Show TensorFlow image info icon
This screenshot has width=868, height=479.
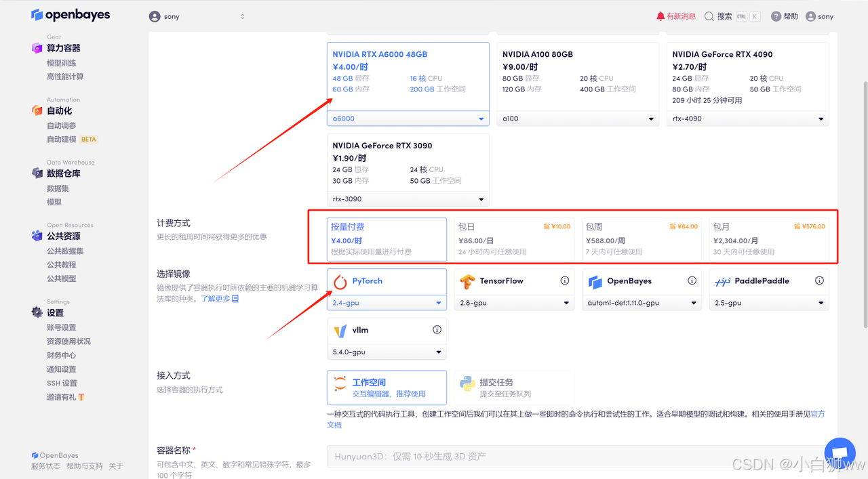point(565,280)
